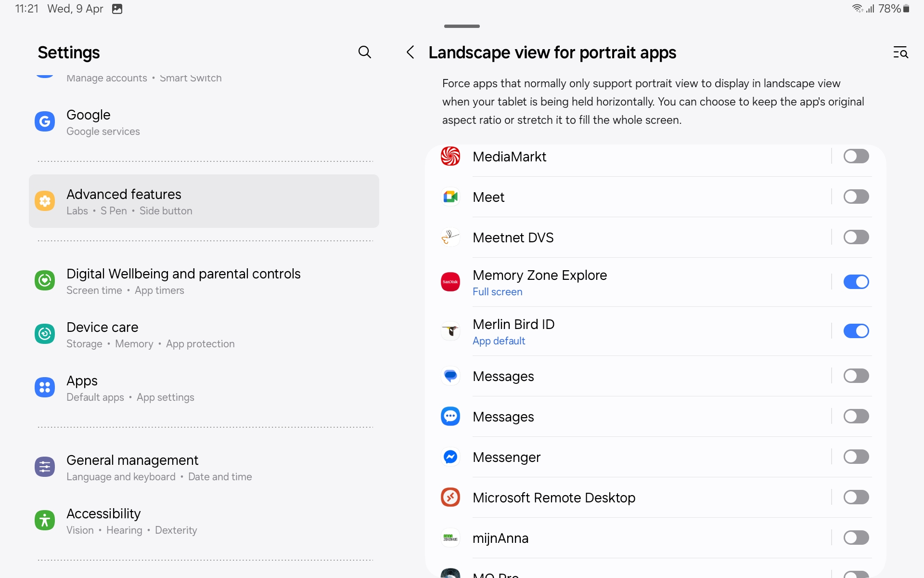Tap the Merlin Bird ID icon

click(x=450, y=331)
